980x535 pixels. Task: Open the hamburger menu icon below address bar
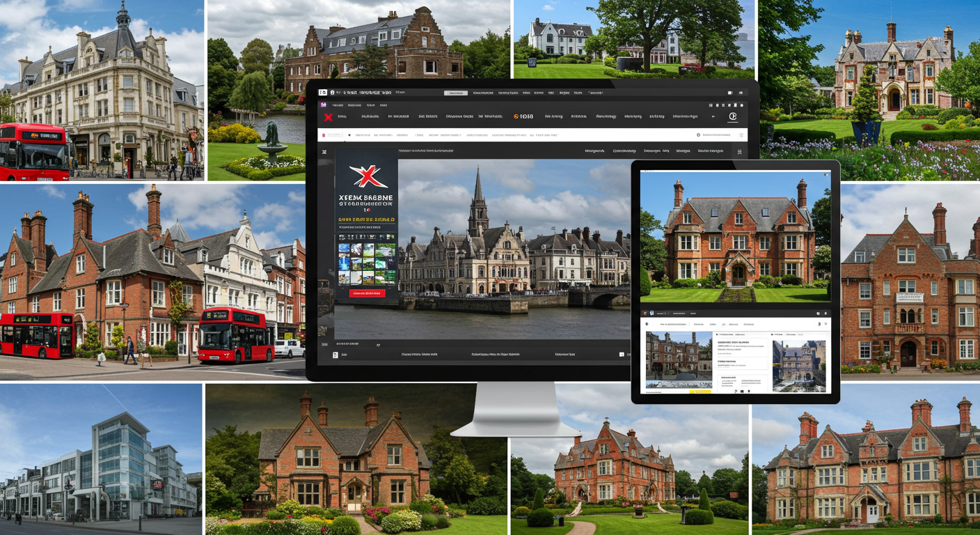(739, 151)
